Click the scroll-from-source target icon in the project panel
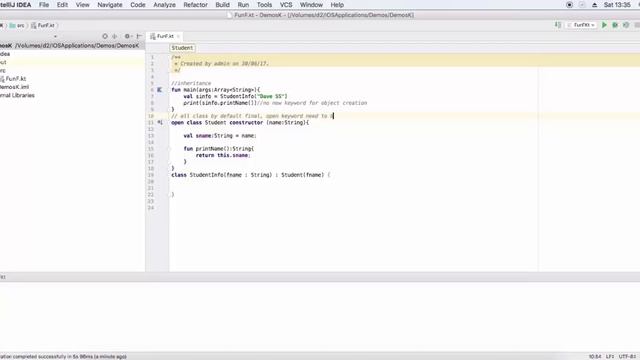Viewport: 640px width, 360px height. [x=105, y=36]
